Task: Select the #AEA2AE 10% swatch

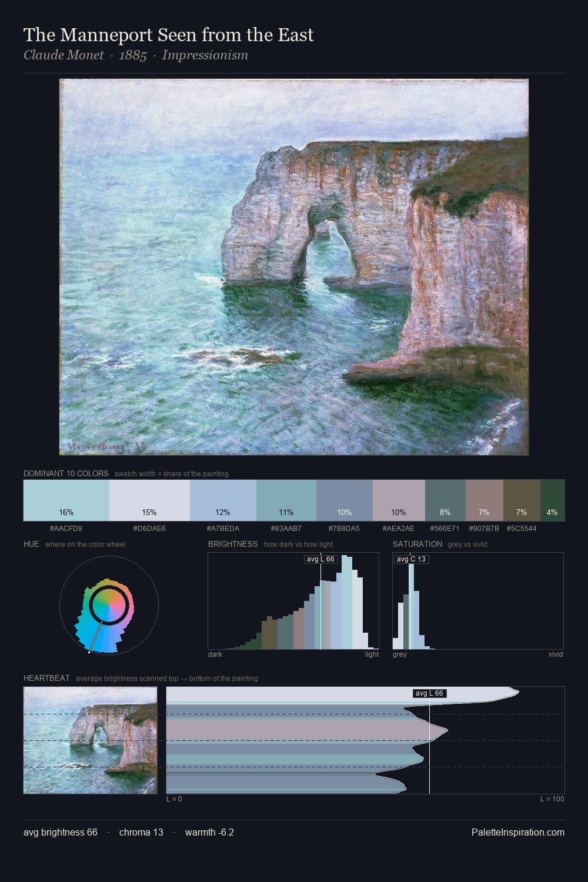Action: click(399, 500)
